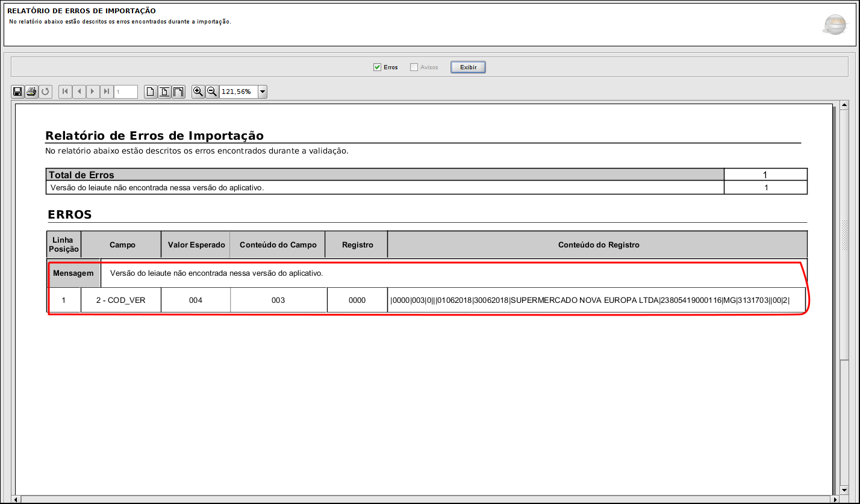860x504 pixels.
Task: Click the vertical scrollbar down arrow
Action: click(x=844, y=490)
